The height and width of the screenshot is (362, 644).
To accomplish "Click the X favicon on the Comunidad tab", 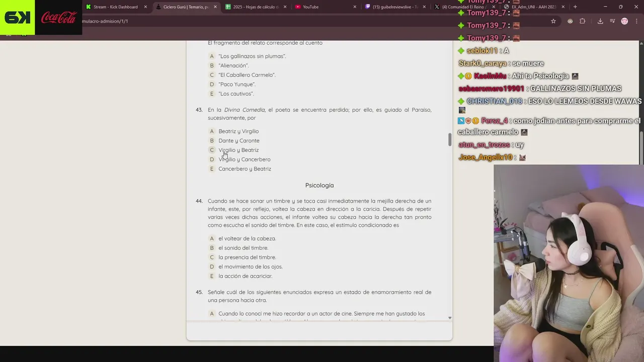I will point(437,7).
